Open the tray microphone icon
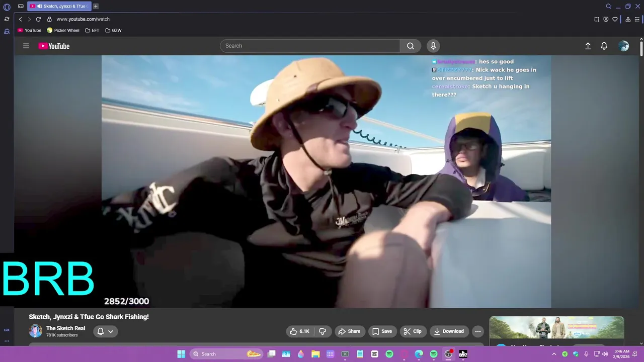The image size is (644, 362). point(586,354)
